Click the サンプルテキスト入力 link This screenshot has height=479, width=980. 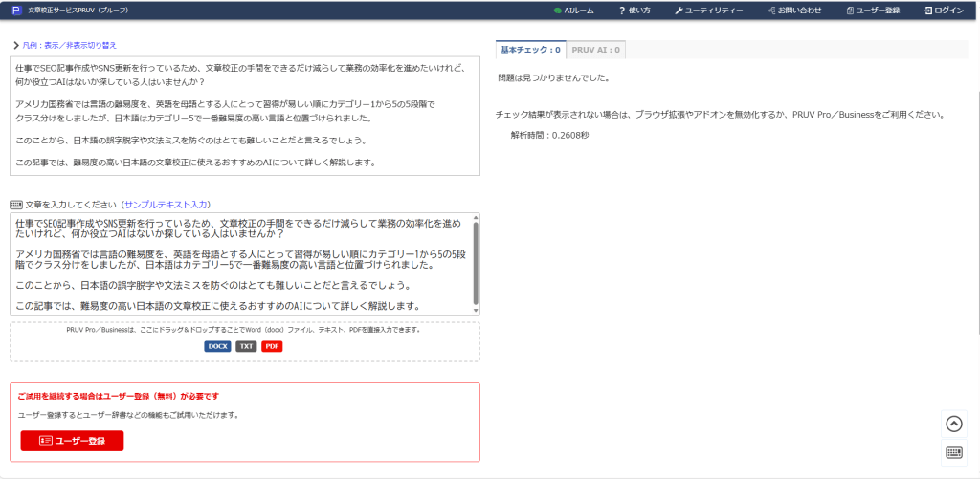[167, 205]
